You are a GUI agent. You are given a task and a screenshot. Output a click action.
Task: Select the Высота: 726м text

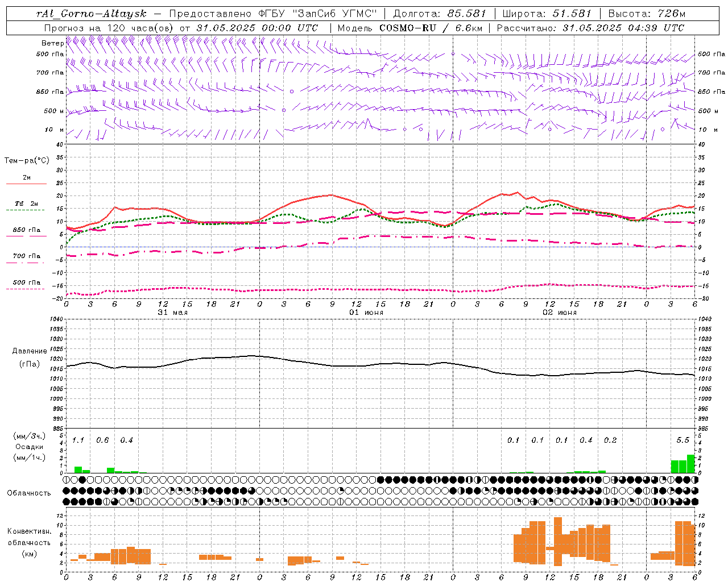click(647, 14)
